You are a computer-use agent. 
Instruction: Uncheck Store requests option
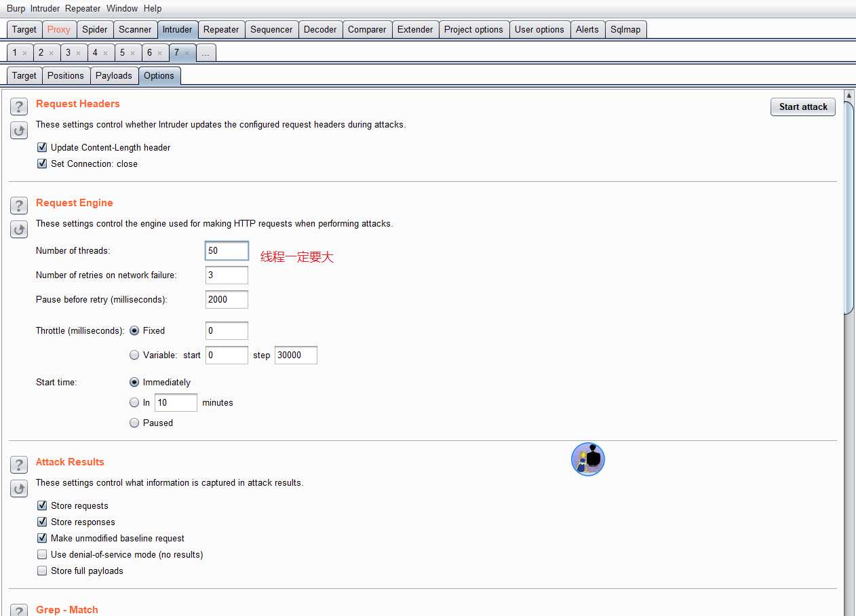42,505
